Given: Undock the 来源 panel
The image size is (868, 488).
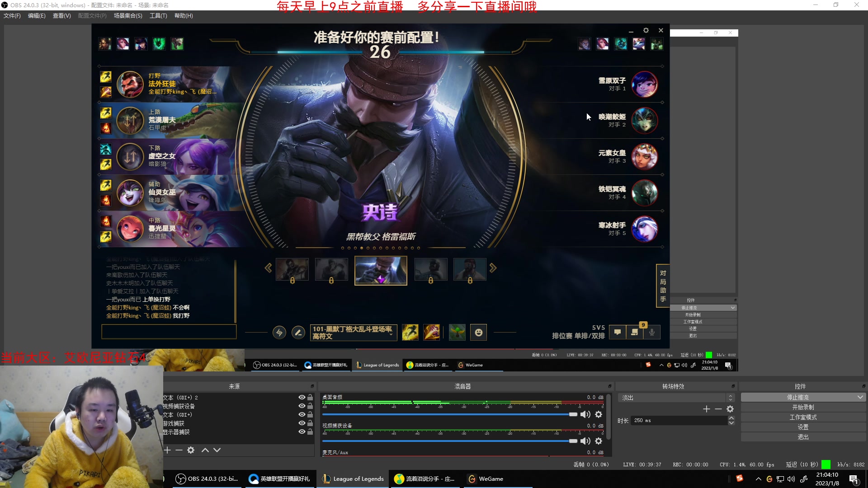Looking at the screenshot, I should pos(312,386).
